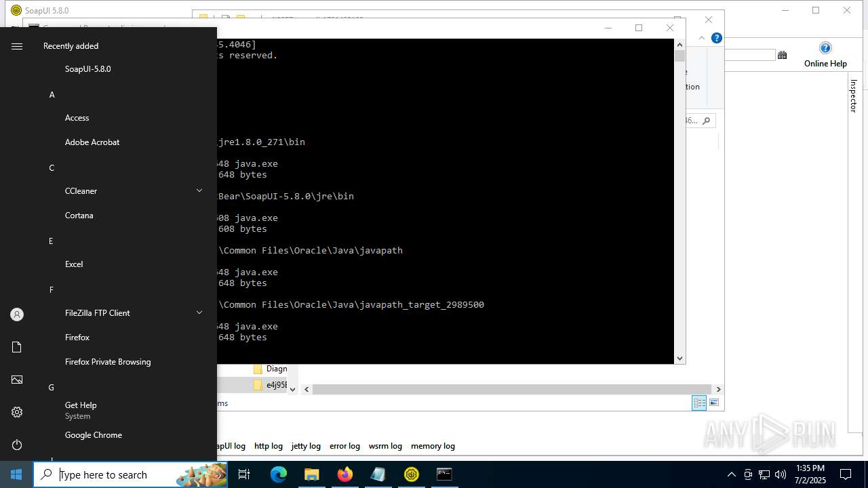Image resolution: width=868 pixels, height=488 pixels.
Task: Open the File Explorer help icon
Action: (x=716, y=38)
